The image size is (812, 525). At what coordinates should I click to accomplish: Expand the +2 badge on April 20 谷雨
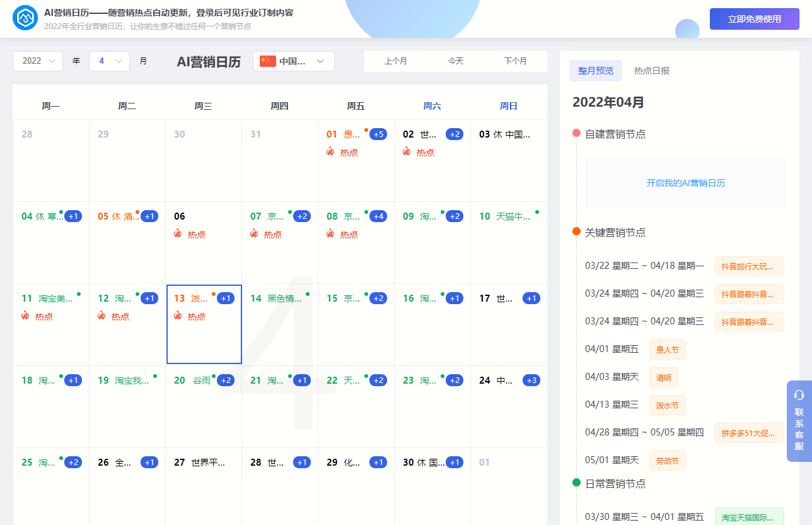[x=226, y=380]
